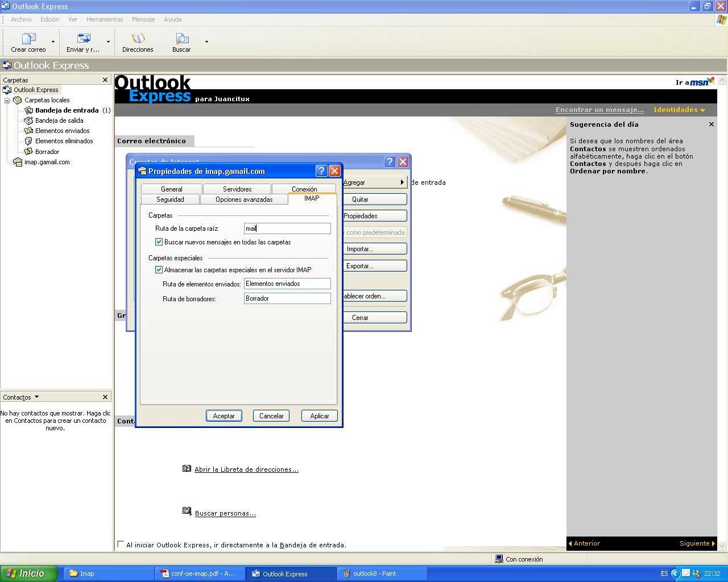Click the imap.gamail.com account icon in tree
728x582 pixels.
coord(18,162)
